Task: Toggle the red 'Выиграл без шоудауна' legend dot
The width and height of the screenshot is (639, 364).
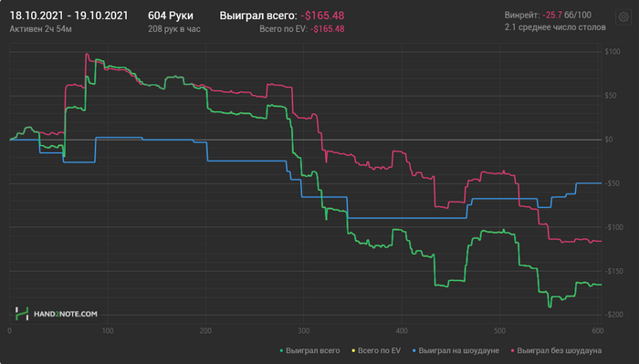Action: [x=513, y=350]
